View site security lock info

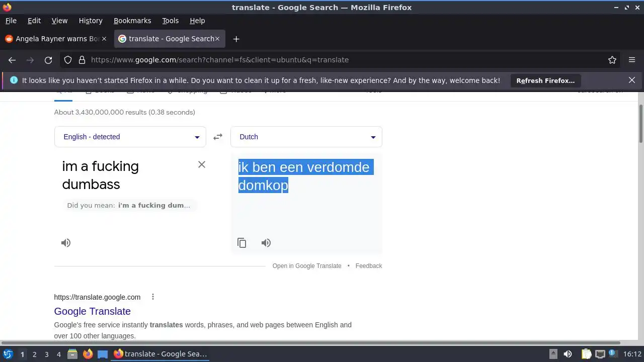coord(82,60)
